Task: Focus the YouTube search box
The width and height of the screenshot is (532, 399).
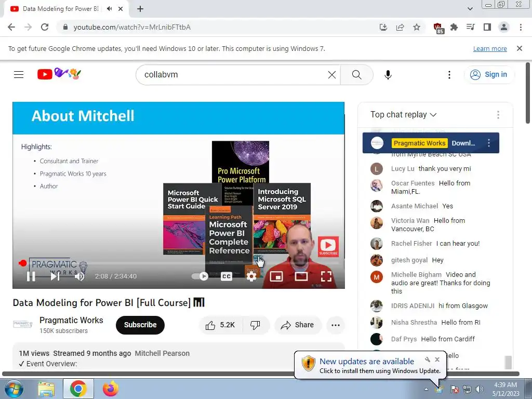Action: tap(234, 75)
